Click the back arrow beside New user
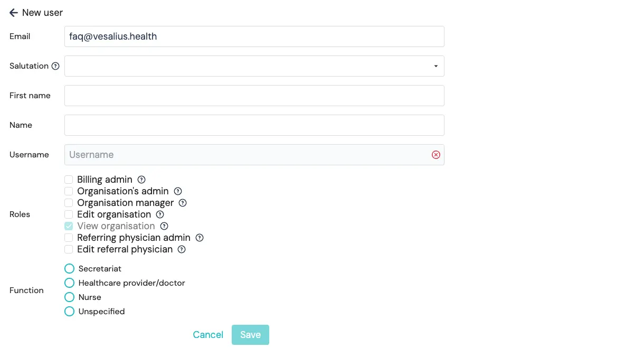 (x=14, y=13)
